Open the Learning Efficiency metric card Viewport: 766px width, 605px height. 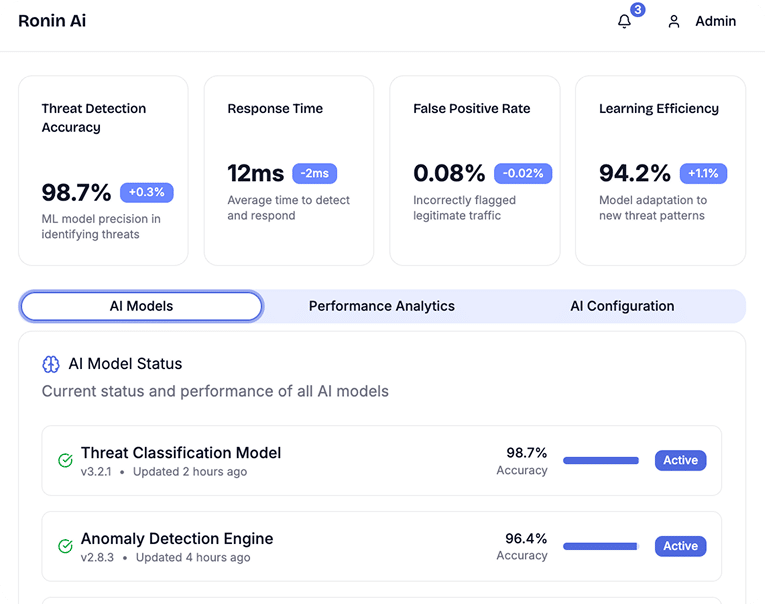660,170
